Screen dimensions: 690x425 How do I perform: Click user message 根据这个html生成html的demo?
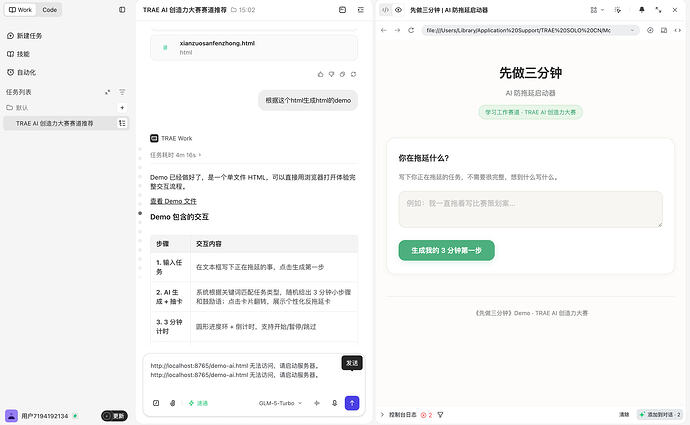point(308,100)
